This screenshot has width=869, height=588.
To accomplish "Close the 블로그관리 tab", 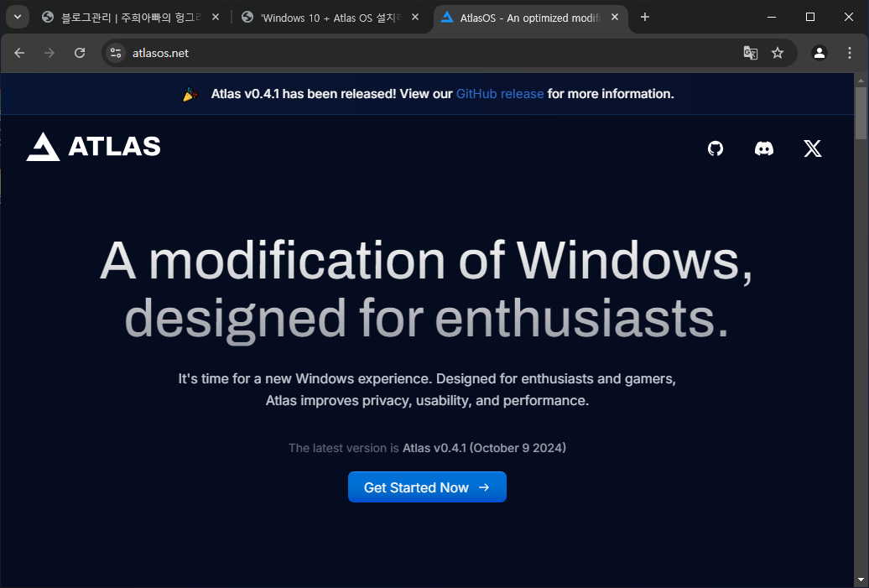I will pos(216,17).
